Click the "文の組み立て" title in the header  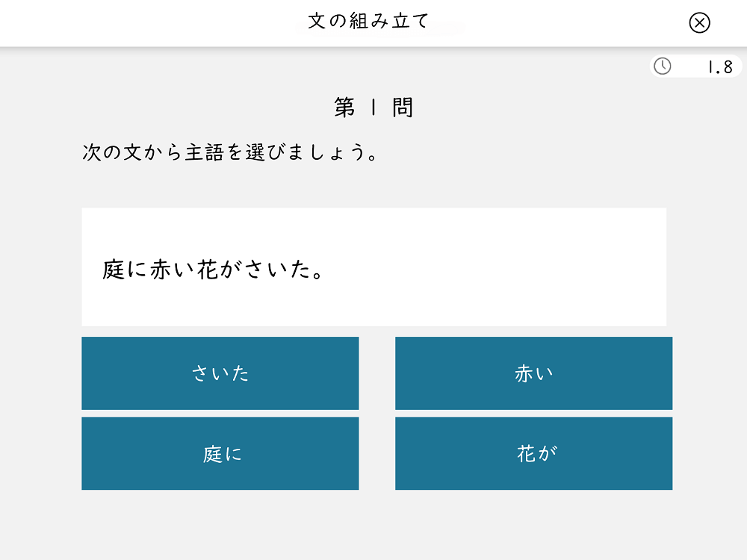click(369, 21)
